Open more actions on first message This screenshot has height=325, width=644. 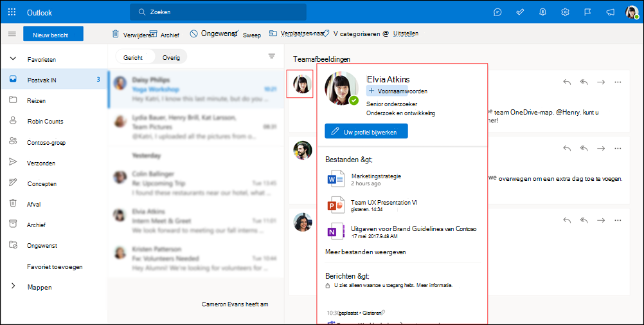618,82
